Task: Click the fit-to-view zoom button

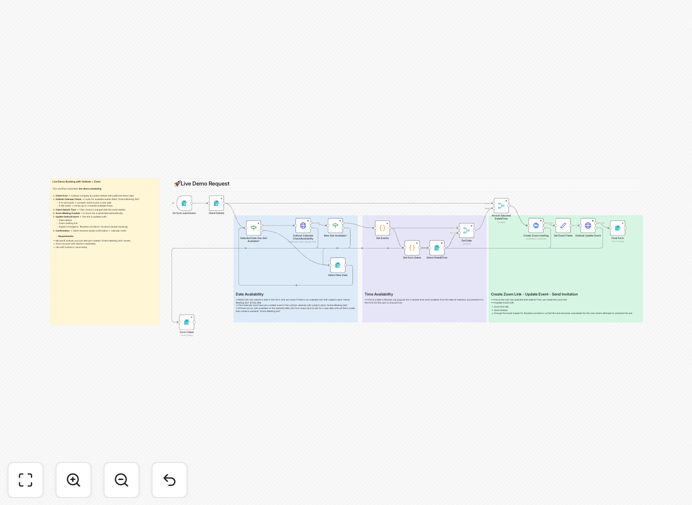Action: [x=26, y=480]
